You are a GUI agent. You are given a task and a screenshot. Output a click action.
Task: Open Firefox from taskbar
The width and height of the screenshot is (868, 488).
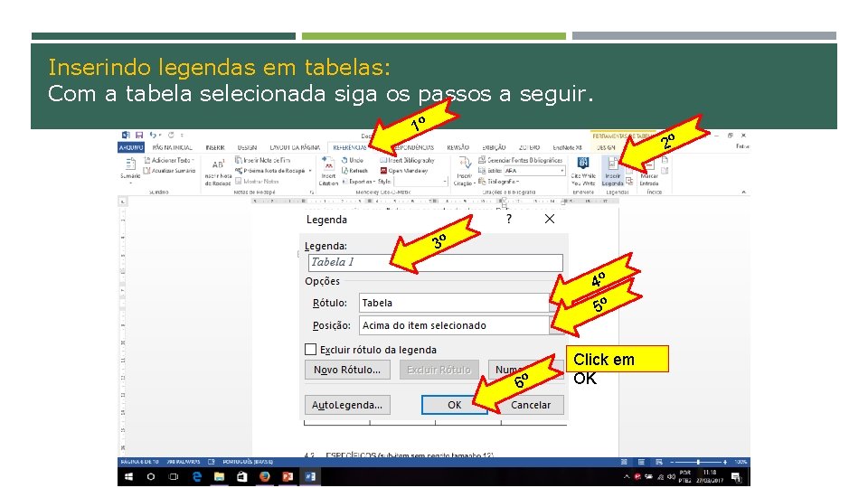tap(265, 476)
